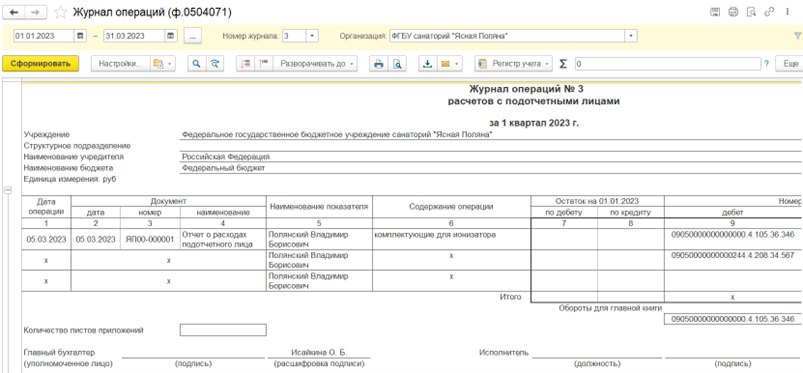Click the 'Содержание операции' column header

[451, 206]
